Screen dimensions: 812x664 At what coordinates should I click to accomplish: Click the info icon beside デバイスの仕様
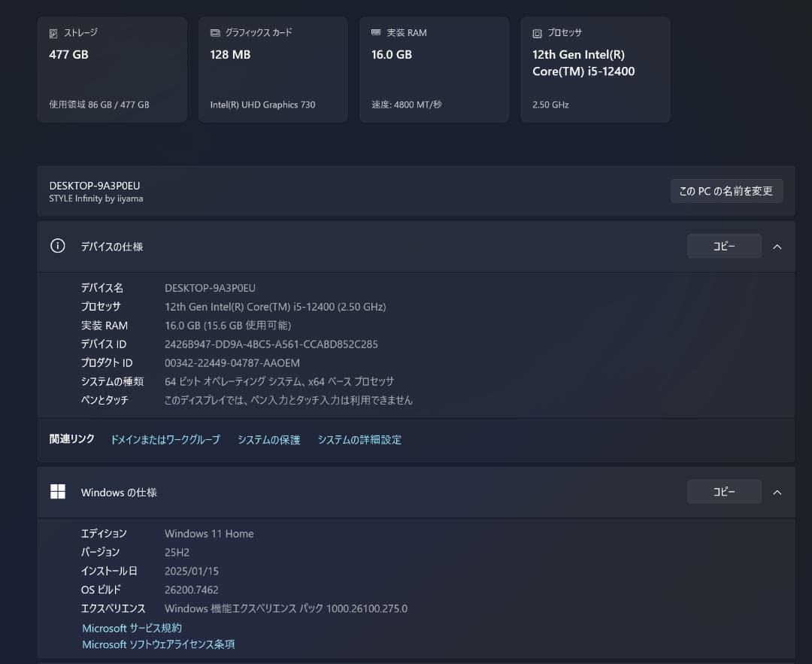[x=58, y=246]
